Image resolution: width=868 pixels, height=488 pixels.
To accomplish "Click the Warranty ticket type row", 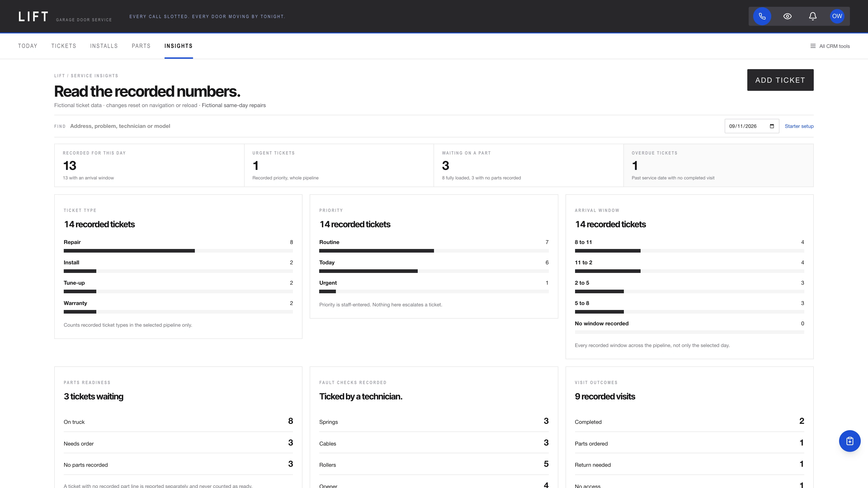I will 178,307.
